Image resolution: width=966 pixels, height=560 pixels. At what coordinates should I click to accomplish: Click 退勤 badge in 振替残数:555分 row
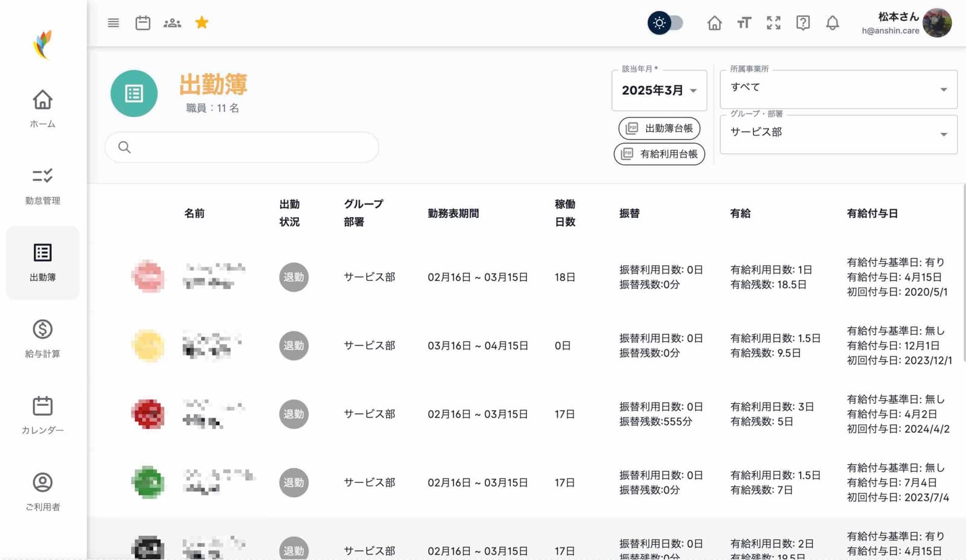[294, 414]
